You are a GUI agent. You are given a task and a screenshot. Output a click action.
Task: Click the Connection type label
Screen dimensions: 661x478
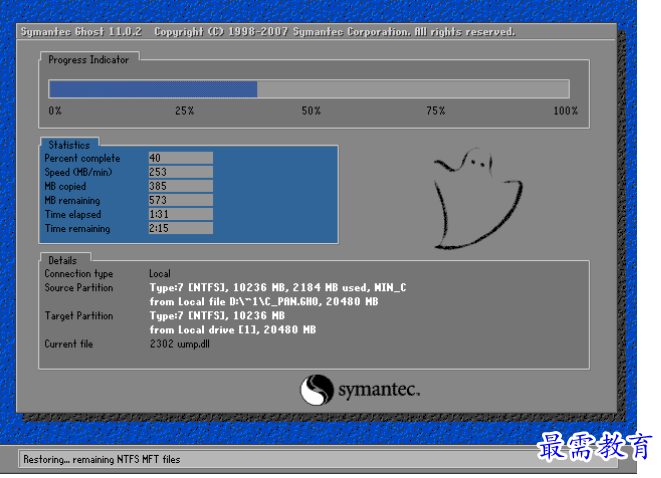point(79,274)
